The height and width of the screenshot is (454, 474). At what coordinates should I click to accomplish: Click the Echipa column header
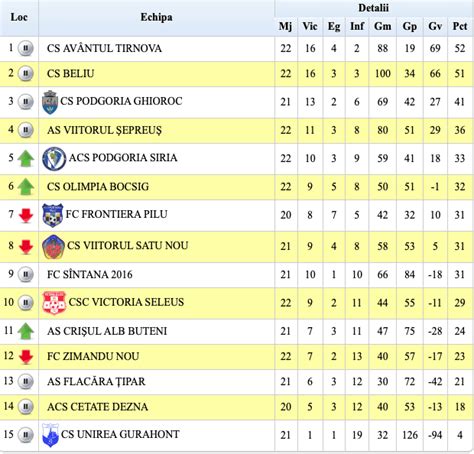click(x=156, y=18)
